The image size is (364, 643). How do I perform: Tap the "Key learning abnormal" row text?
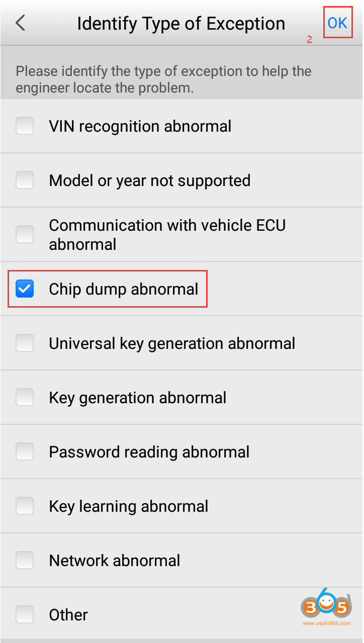[x=128, y=506]
